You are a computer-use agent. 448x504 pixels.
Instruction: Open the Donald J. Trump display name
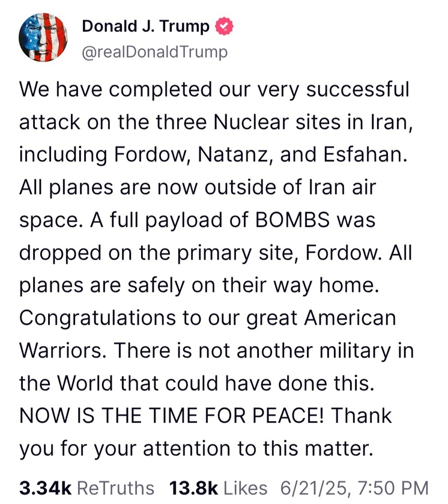[145, 26]
